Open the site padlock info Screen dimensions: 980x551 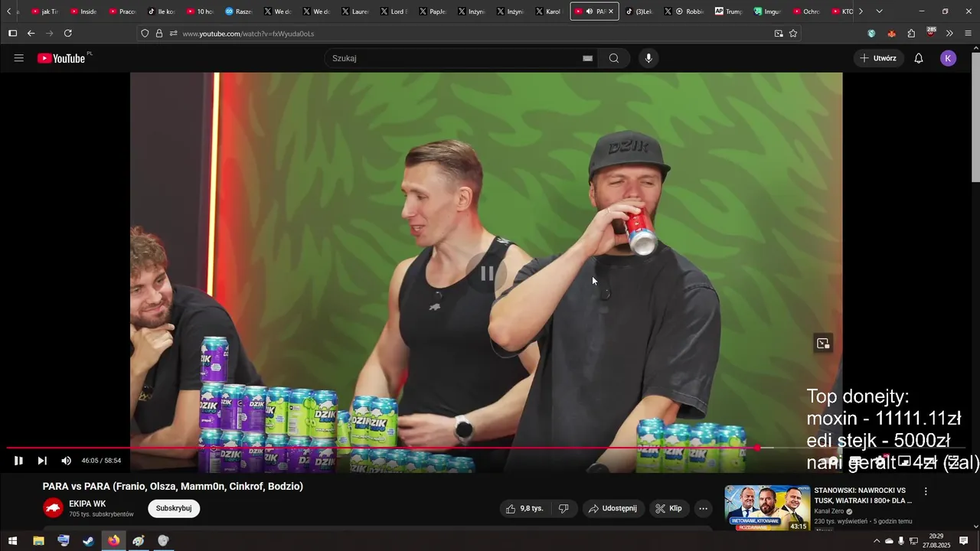[x=159, y=34]
